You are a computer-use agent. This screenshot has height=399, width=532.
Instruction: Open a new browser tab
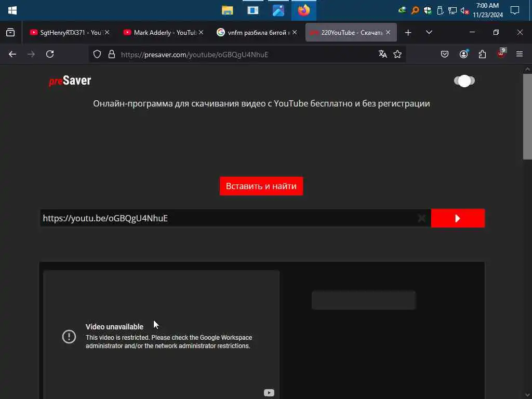(408, 33)
